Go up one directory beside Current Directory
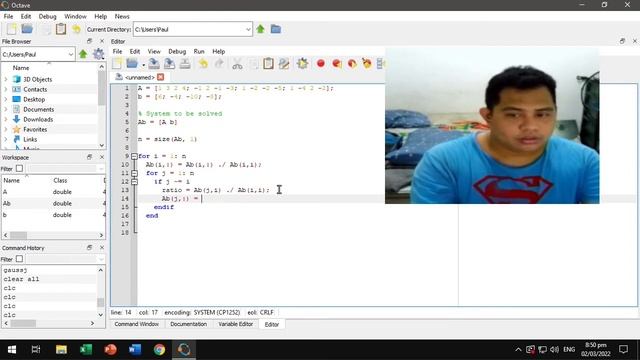 (260, 29)
